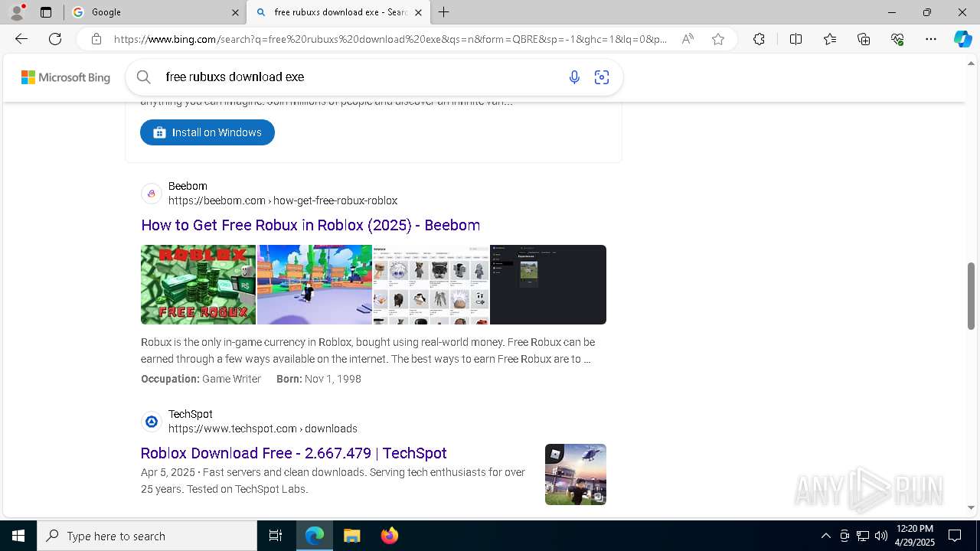Image resolution: width=980 pixels, height=551 pixels.
Task: Open the Copilot sidebar
Action: [962, 39]
